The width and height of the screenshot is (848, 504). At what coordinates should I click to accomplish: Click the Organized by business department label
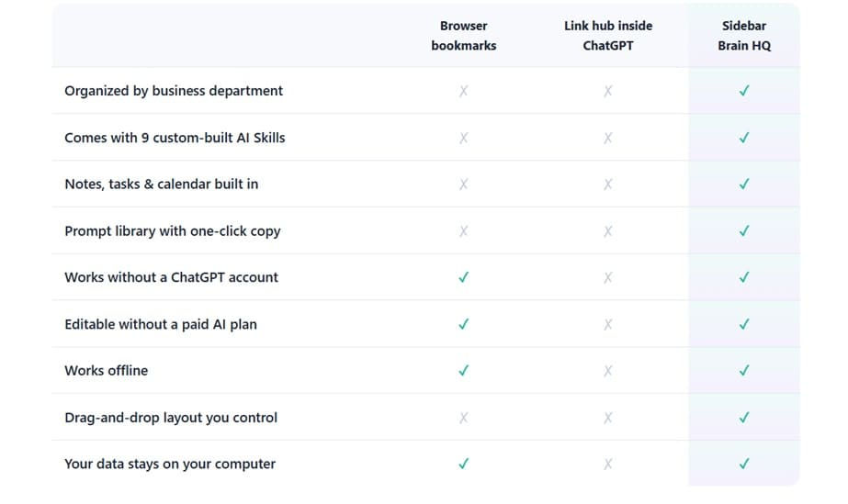174,91
